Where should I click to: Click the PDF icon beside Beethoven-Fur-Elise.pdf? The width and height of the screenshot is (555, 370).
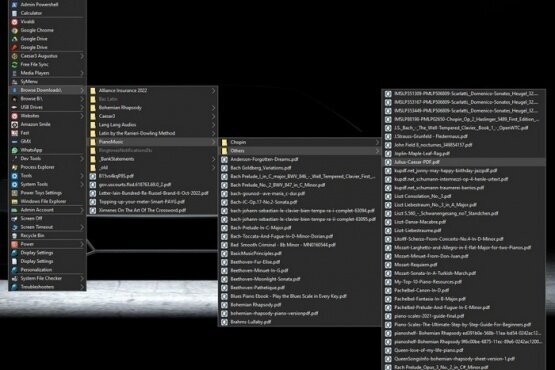pyautogui.click(x=224, y=262)
